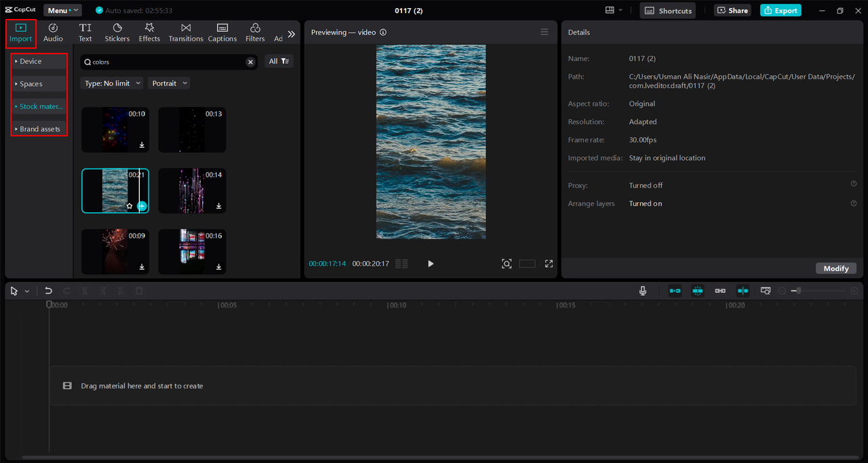Show help for the Proxy setting

854,184
